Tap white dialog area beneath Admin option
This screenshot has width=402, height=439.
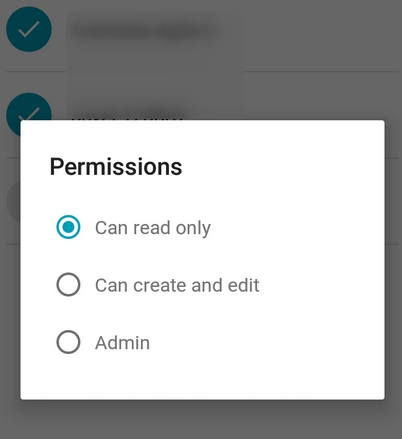coord(202,377)
